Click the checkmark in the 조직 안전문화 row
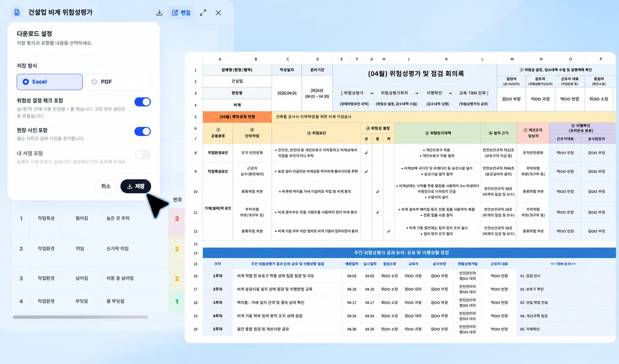The width and height of the screenshot is (619, 364). click(x=366, y=153)
